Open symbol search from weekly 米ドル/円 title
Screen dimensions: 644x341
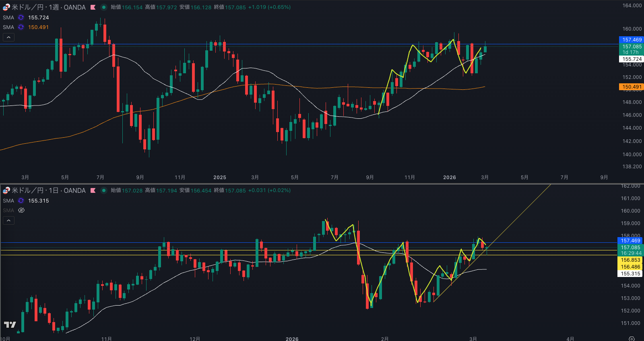tap(48, 7)
